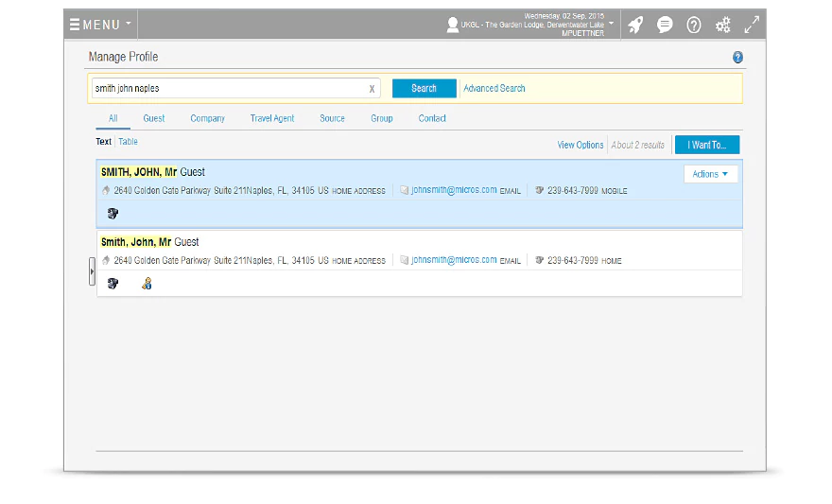This screenshot has width=832, height=504.
Task: Switch to the Travel Agent tab
Action: click(x=271, y=119)
